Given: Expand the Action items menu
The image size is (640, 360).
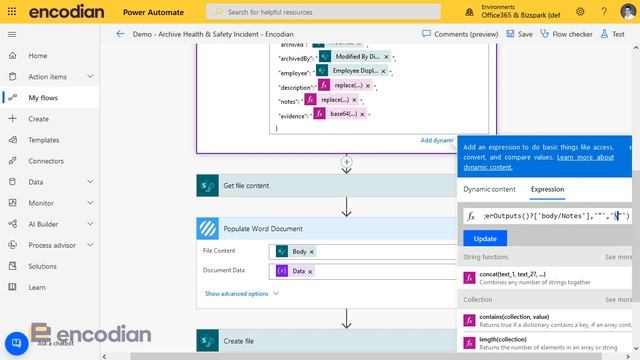Looking at the screenshot, I should pyautogui.click(x=90, y=76).
